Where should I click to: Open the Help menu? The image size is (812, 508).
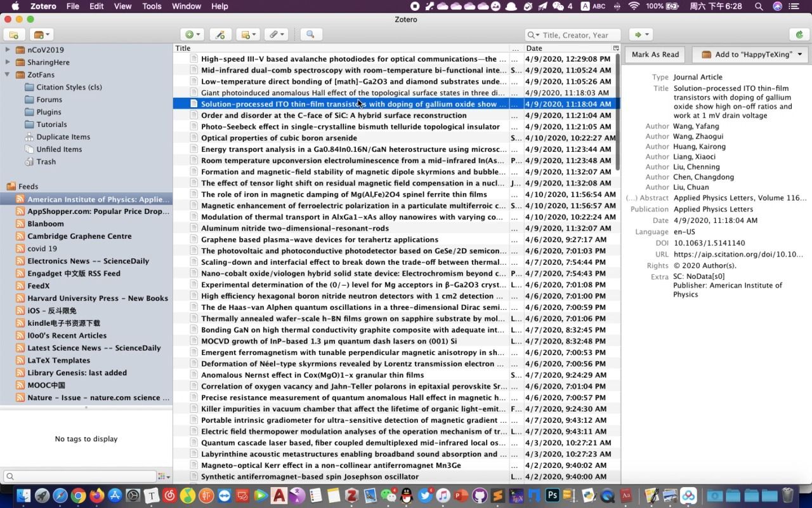[219, 6]
